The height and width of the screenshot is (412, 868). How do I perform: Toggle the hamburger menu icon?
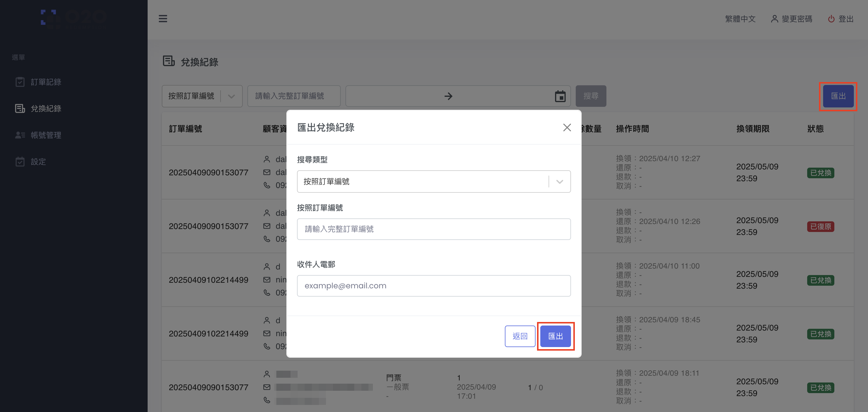163,19
